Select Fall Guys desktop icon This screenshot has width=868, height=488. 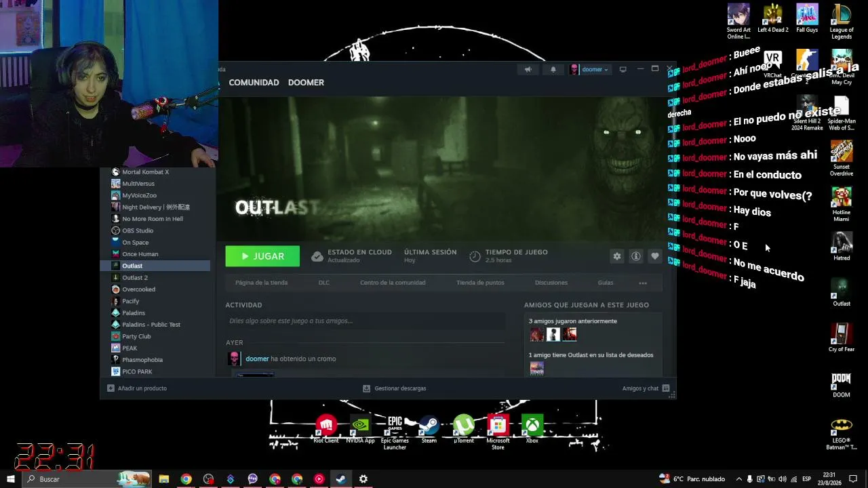pyautogui.click(x=807, y=18)
